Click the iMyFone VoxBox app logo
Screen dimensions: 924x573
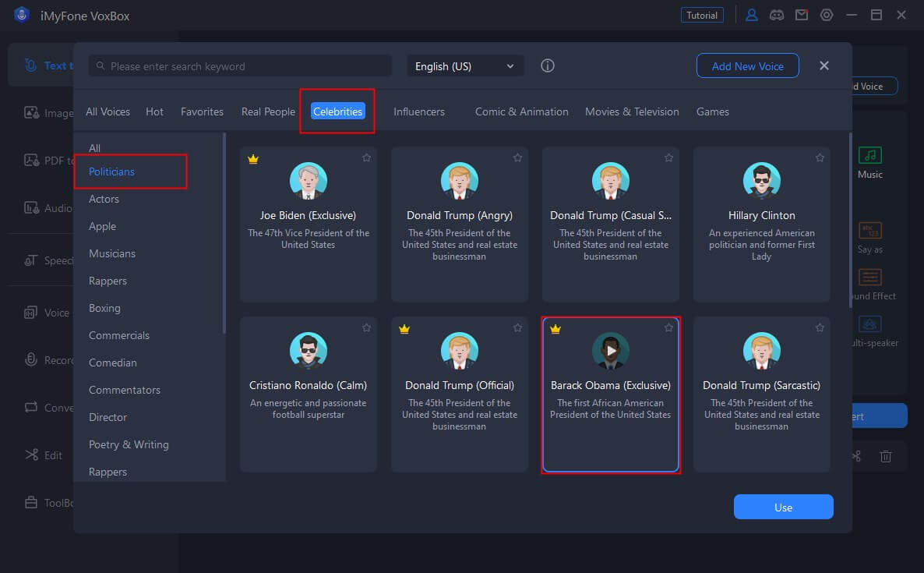[22, 15]
